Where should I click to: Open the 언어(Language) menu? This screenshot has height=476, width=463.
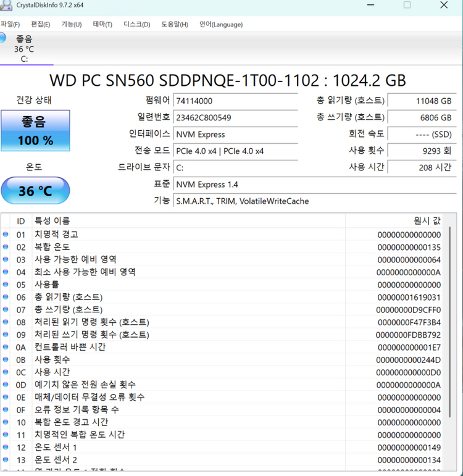point(221,24)
